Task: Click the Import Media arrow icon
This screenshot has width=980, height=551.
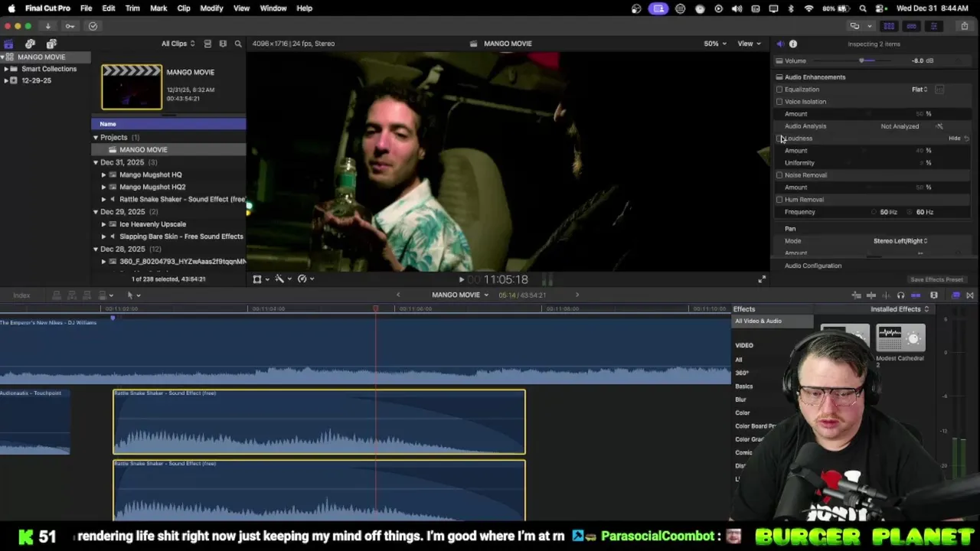Action: tap(47, 26)
